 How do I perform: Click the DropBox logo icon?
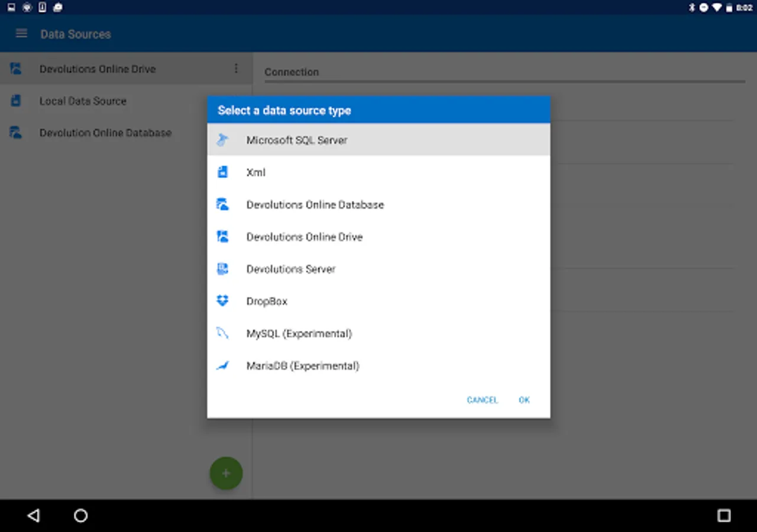coord(222,301)
